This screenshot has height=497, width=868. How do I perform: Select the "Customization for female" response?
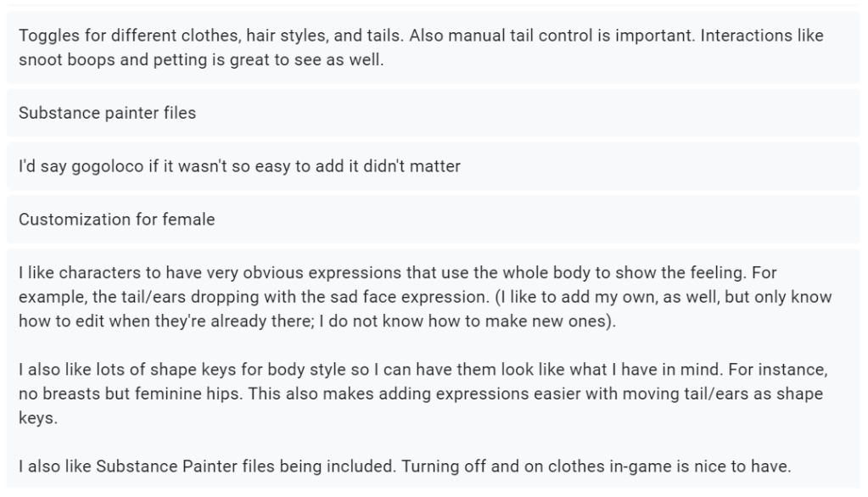click(116, 220)
